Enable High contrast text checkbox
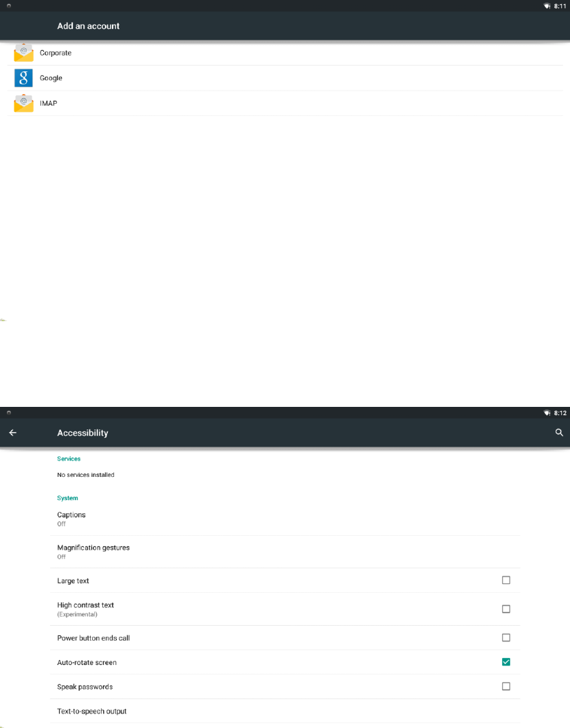570x728 pixels. [x=506, y=609]
